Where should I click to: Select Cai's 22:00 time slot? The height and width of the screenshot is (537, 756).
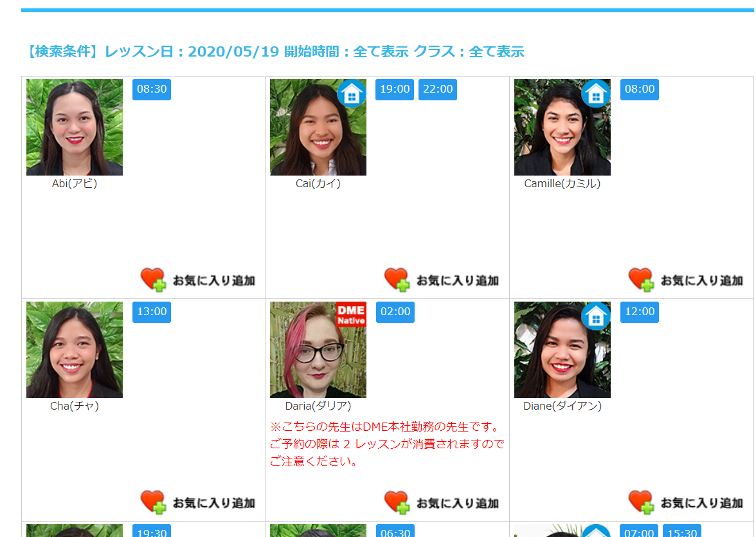(x=438, y=89)
